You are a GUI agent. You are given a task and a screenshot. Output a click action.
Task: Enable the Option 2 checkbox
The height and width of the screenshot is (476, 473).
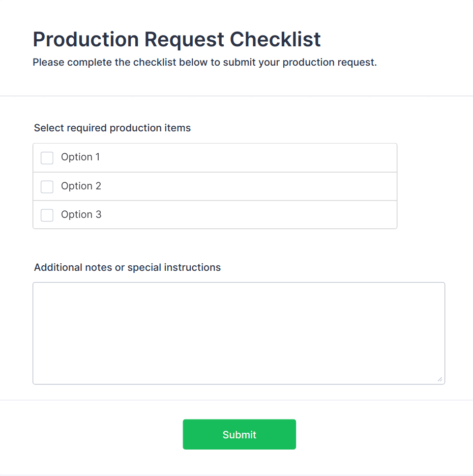(x=47, y=187)
